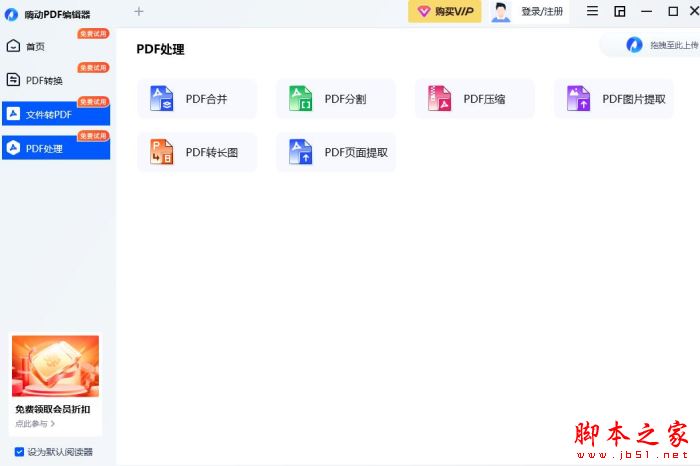
Task: Click the PDF处理 page heading
Action: coord(160,49)
